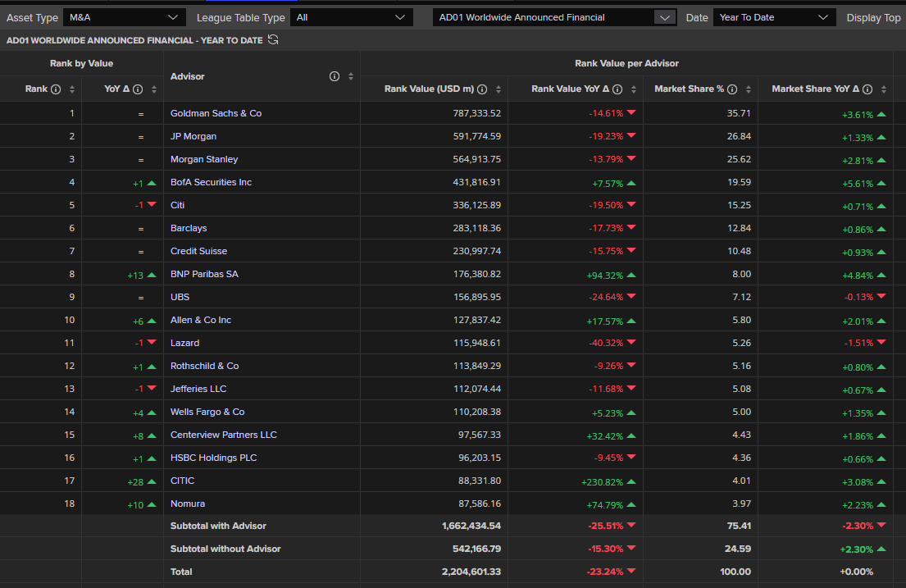Open Goldman Sachs & Co advisor link

216,113
